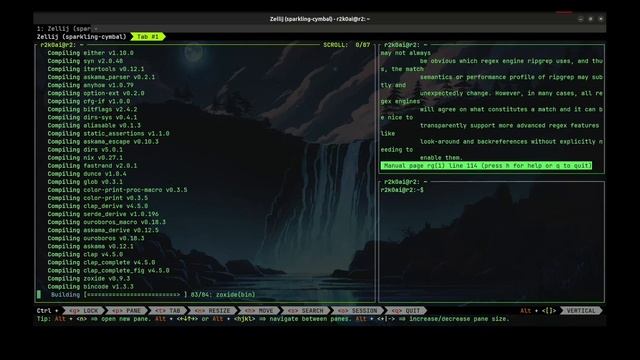Image resolution: width=640 pixels, height=360 pixels.
Task: Click 'Compiling clap v4.5.0' line
Action: click(85, 254)
